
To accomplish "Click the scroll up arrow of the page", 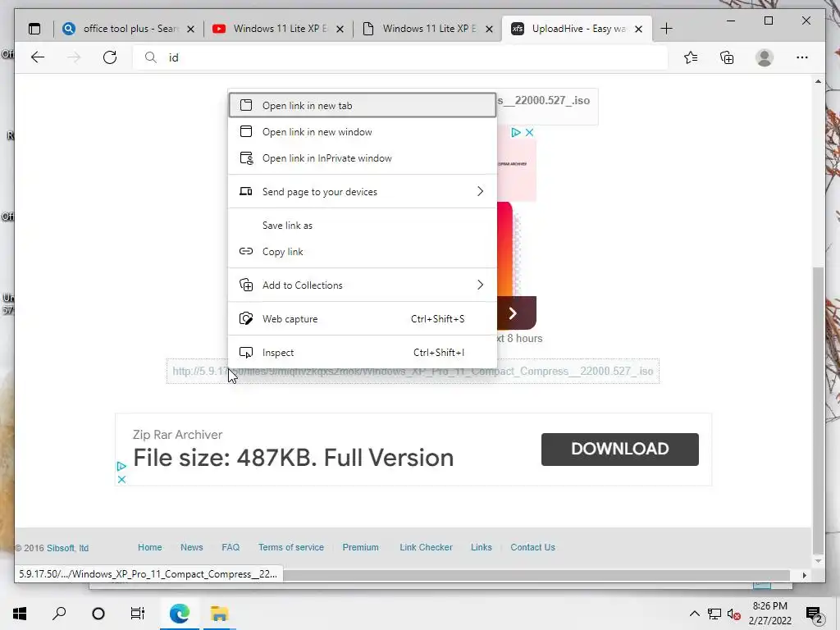I will (x=818, y=81).
